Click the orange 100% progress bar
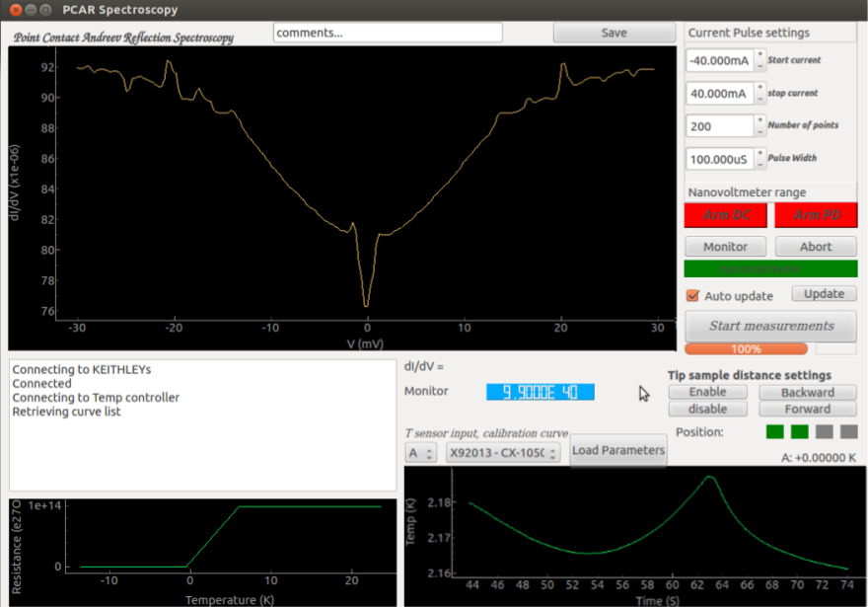This screenshot has height=607, width=868. 746,349
